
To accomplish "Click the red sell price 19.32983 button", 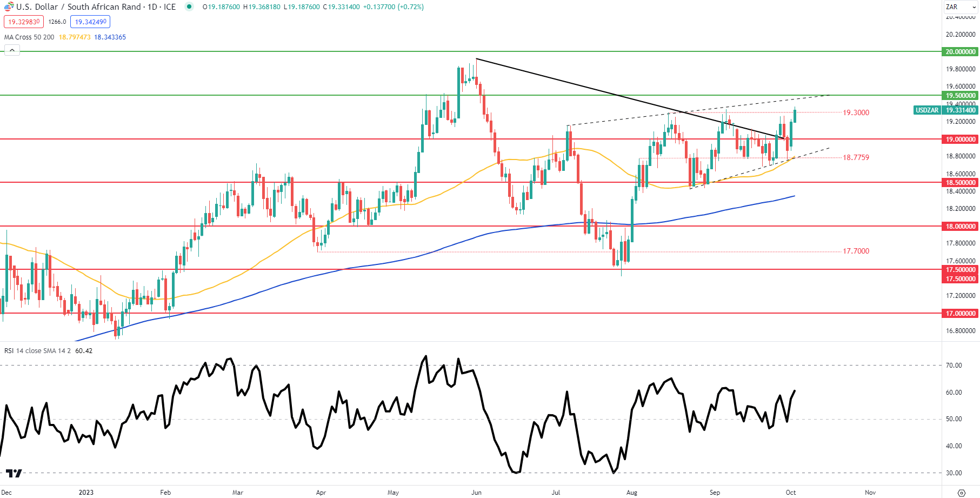I will point(24,22).
